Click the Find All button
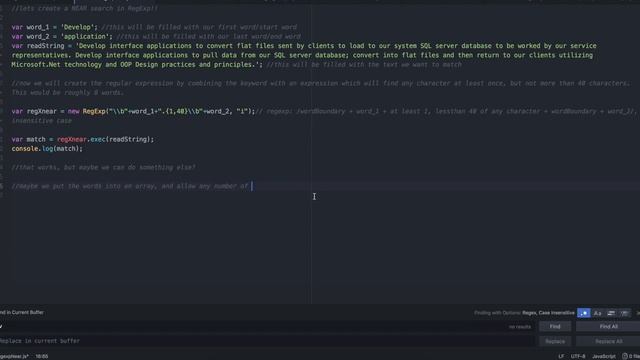Viewport: 640px width, 360px height. tap(608, 327)
